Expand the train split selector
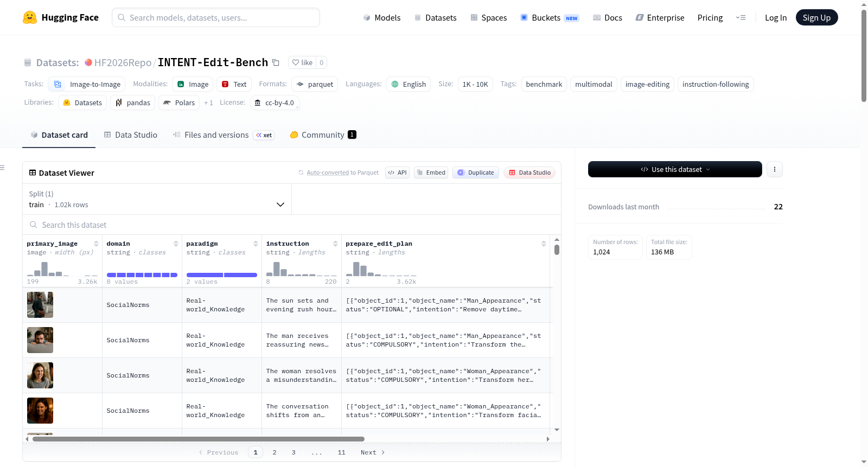 click(157, 199)
